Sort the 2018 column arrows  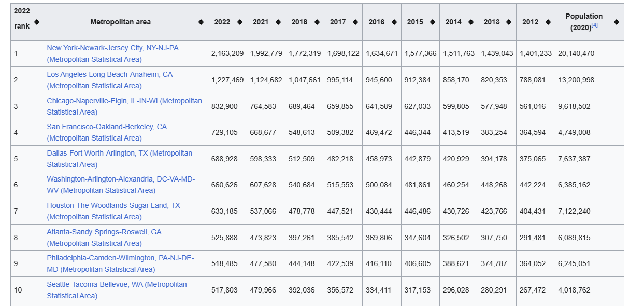coord(317,22)
